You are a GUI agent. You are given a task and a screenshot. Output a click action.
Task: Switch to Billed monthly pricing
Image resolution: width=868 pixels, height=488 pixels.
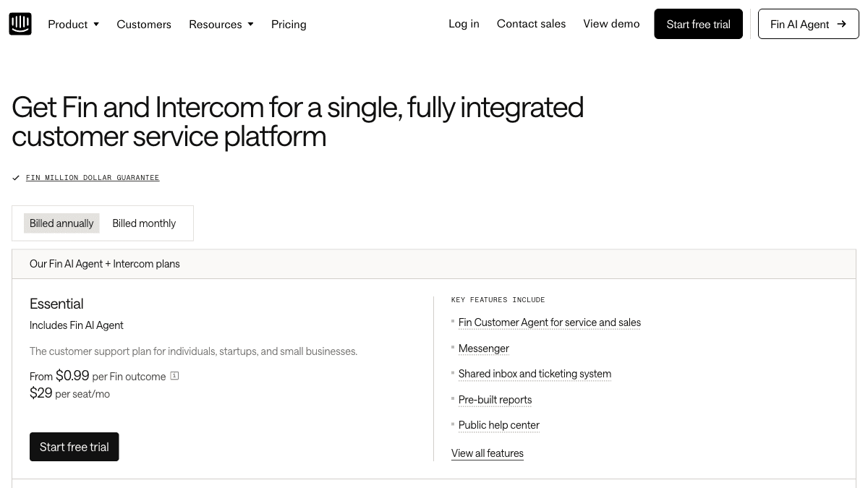click(x=143, y=223)
